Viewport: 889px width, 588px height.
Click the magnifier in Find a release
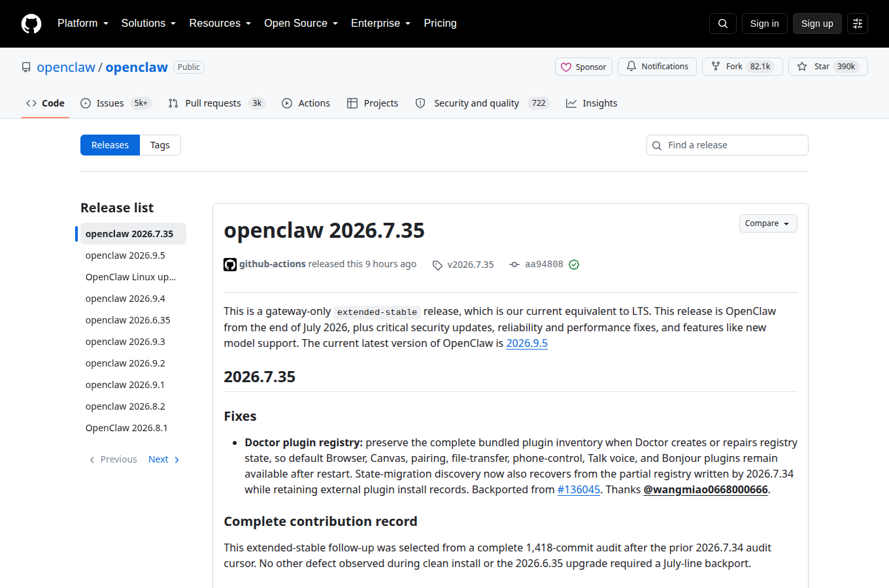pyautogui.click(x=657, y=146)
